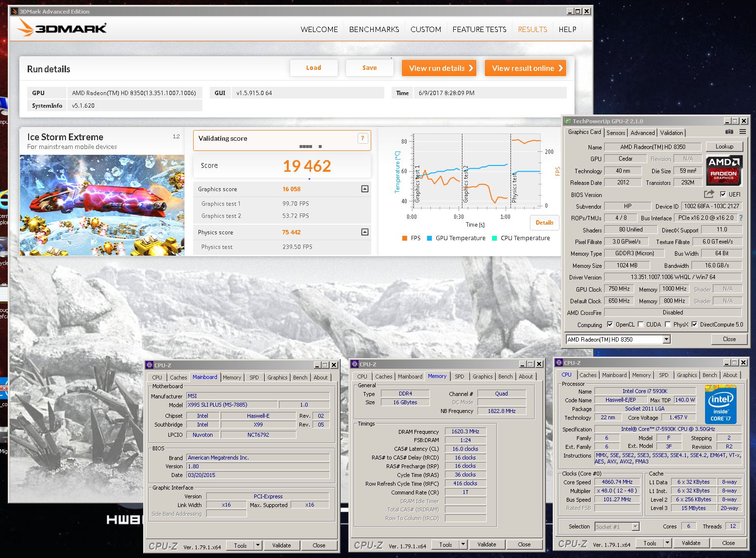Click Validate in the Memory CPU-Z window

click(x=486, y=544)
